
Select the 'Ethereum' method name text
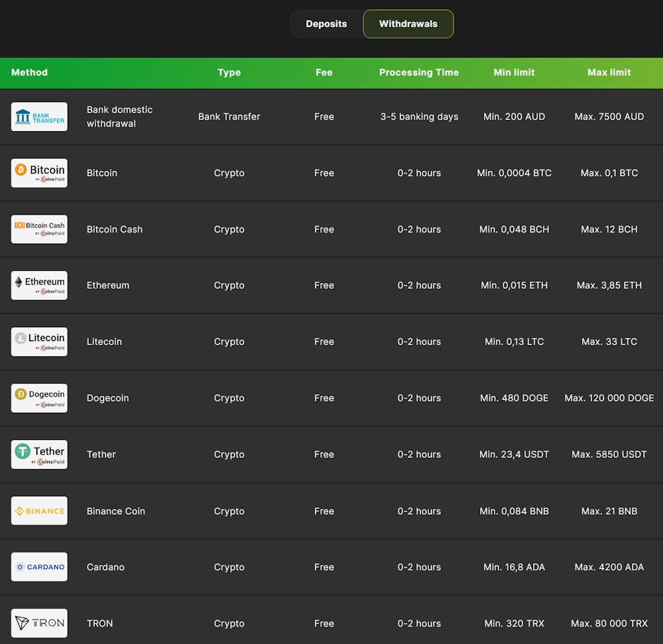point(108,286)
